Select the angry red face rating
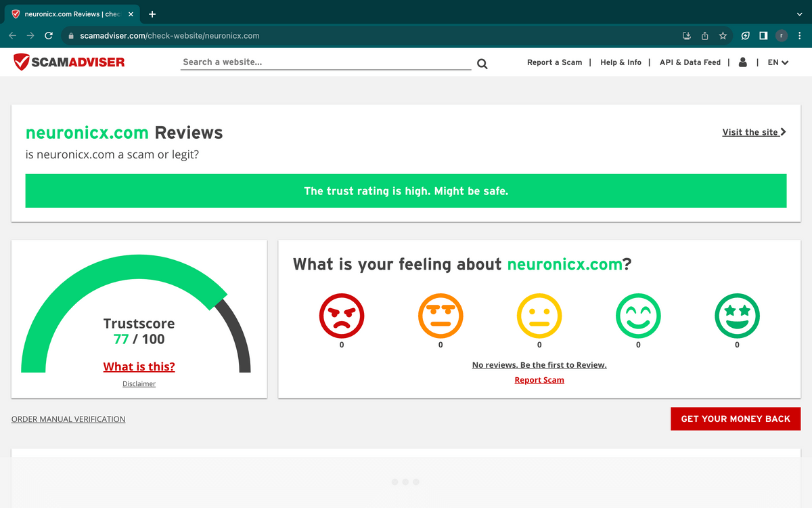 pos(342,316)
